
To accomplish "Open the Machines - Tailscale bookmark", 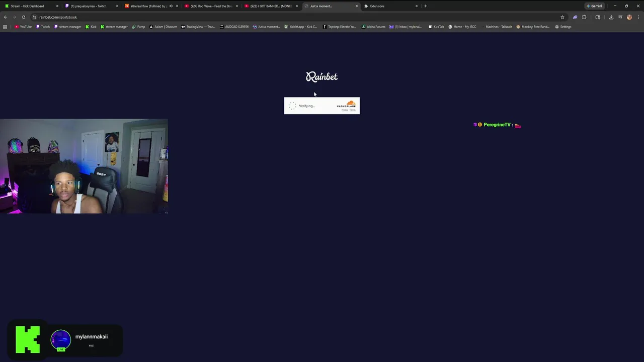I will [x=496, y=27].
